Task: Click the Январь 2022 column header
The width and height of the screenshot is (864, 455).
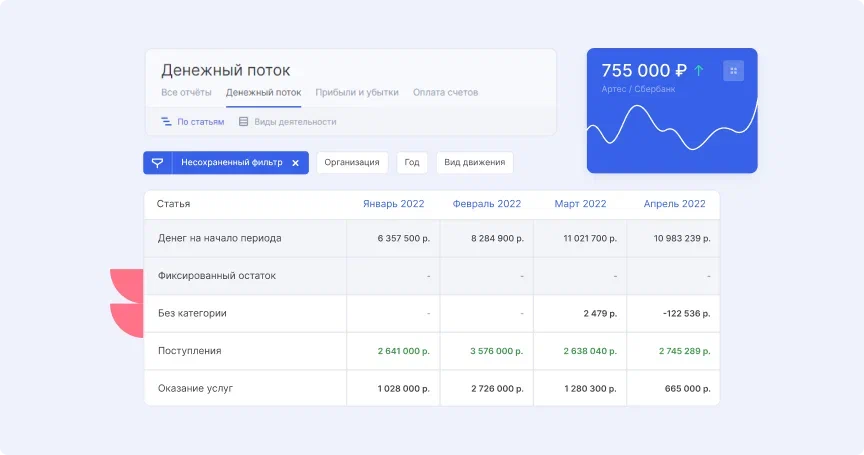Action: click(x=393, y=204)
